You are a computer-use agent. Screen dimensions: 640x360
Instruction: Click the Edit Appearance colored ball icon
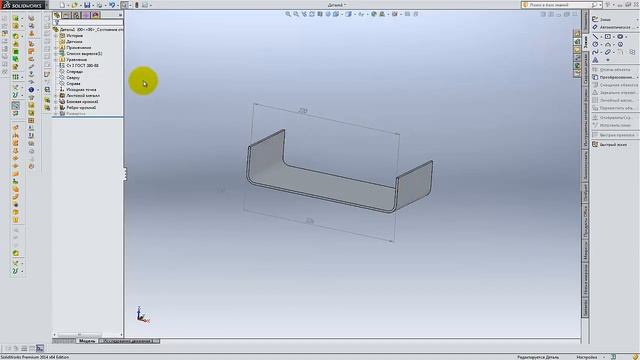tap(373, 14)
